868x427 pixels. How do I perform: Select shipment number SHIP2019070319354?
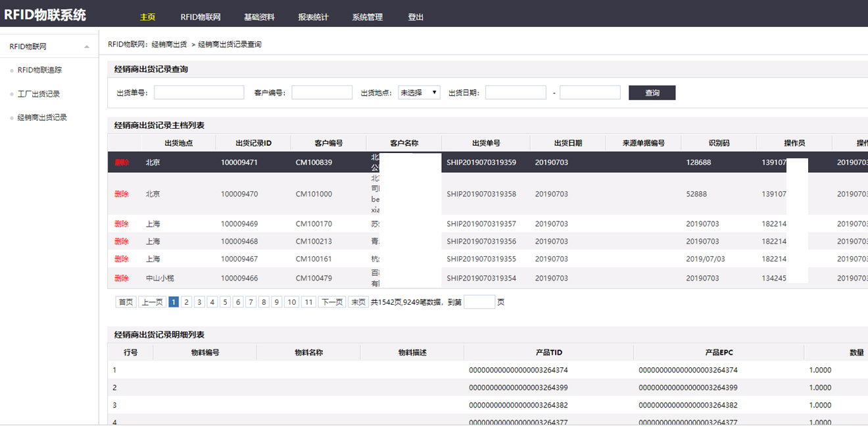pyautogui.click(x=481, y=278)
